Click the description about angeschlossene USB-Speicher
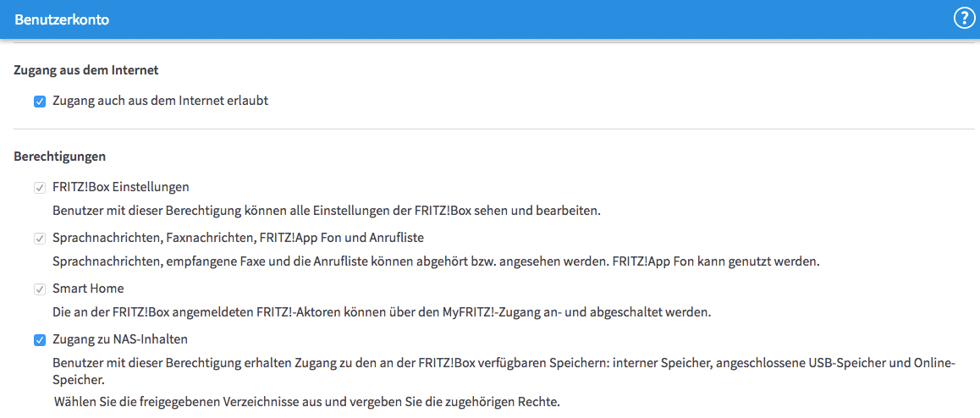980x418 pixels. tap(504, 371)
